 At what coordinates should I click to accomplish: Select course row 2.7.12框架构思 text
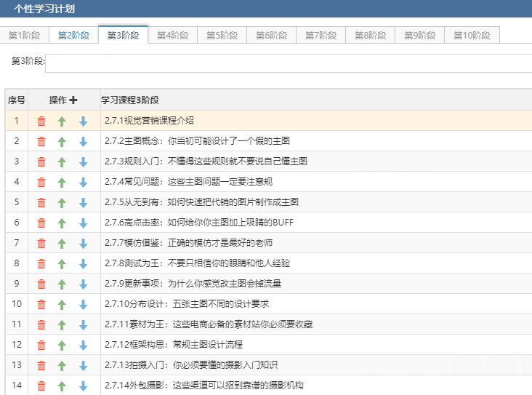coord(173,345)
